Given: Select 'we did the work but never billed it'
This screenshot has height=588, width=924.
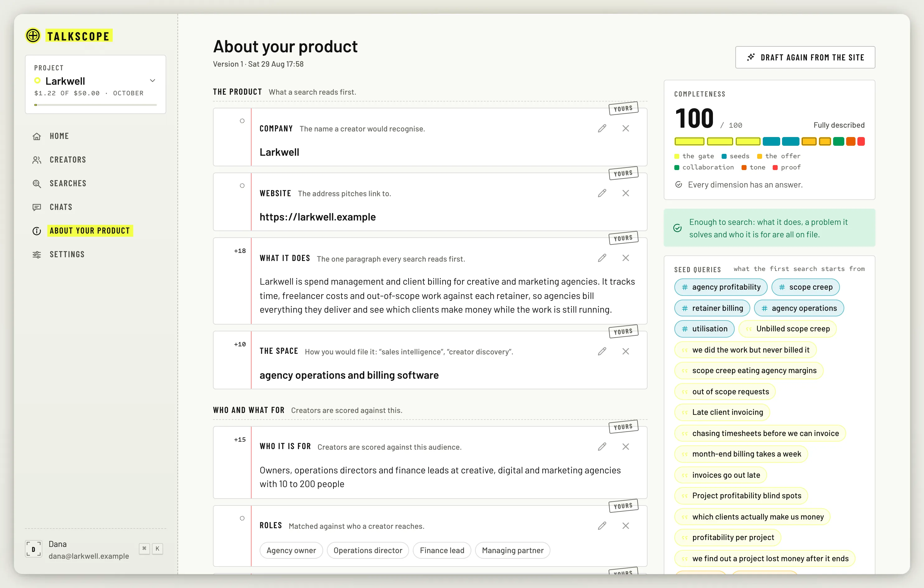Looking at the screenshot, I should click(x=745, y=350).
